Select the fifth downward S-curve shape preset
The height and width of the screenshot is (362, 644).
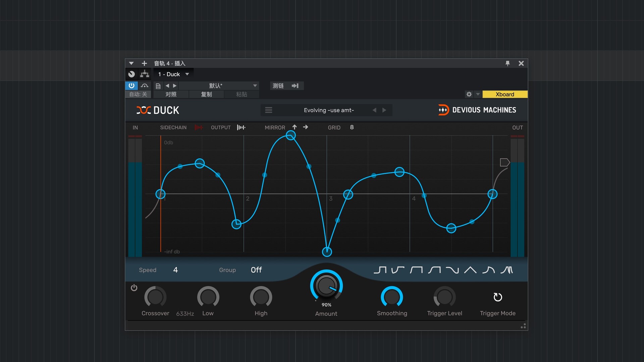(x=452, y=270)
